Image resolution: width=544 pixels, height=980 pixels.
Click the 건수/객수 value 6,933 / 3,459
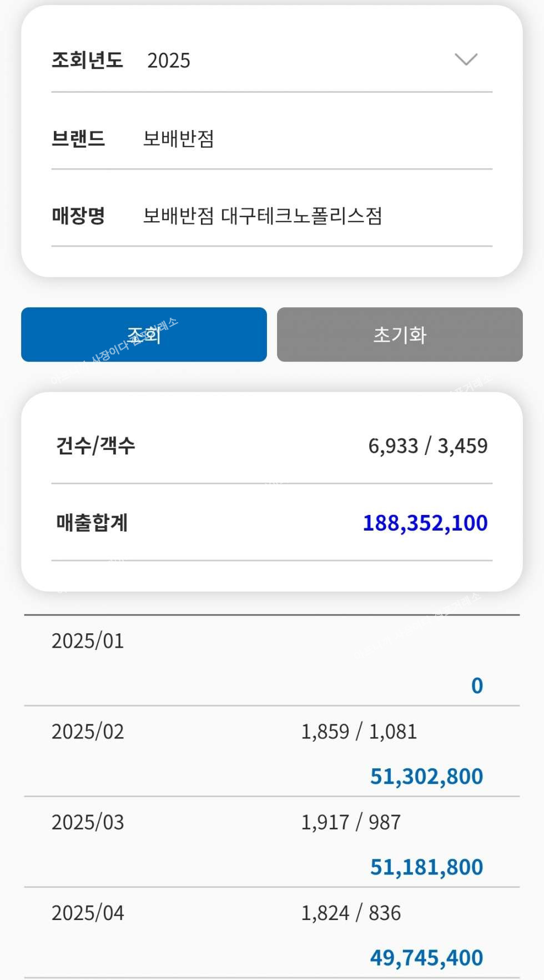coord(427,446)
